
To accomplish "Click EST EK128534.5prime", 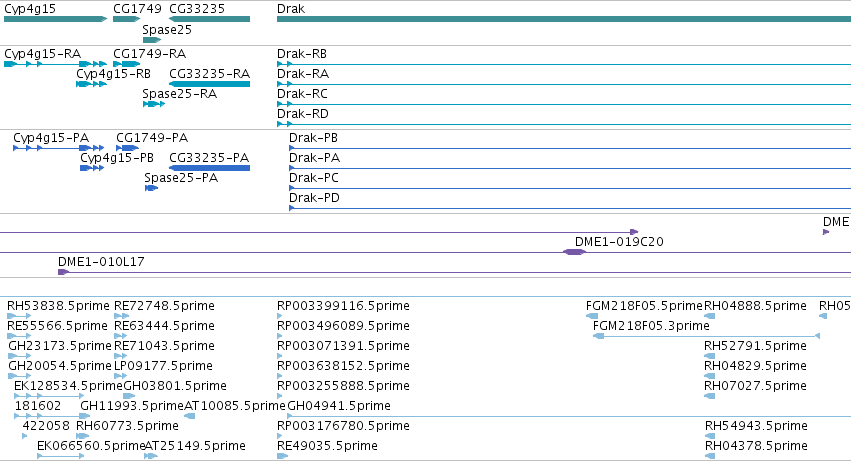I will 68,387.
